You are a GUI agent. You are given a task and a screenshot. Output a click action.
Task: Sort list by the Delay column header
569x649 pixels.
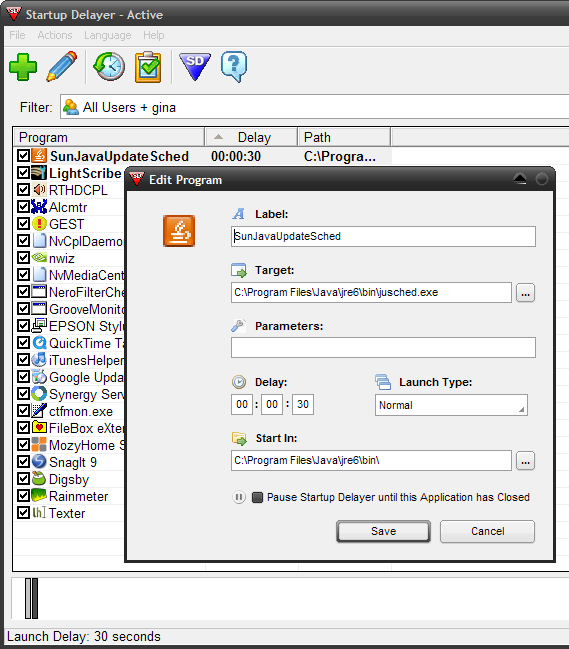click(x=251, y=137)
